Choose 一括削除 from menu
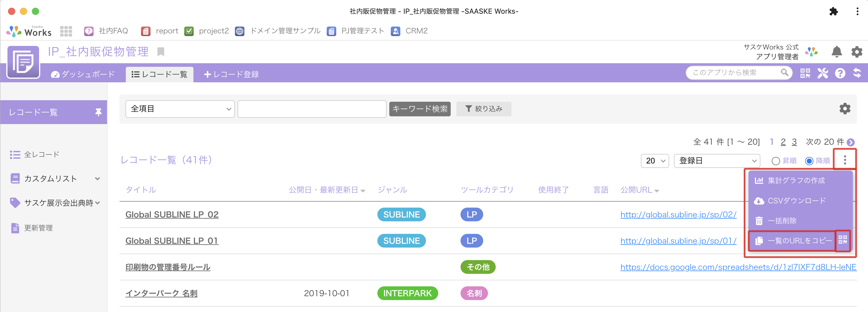The width and height of the screenshot is (868, 312). (800, 221)
